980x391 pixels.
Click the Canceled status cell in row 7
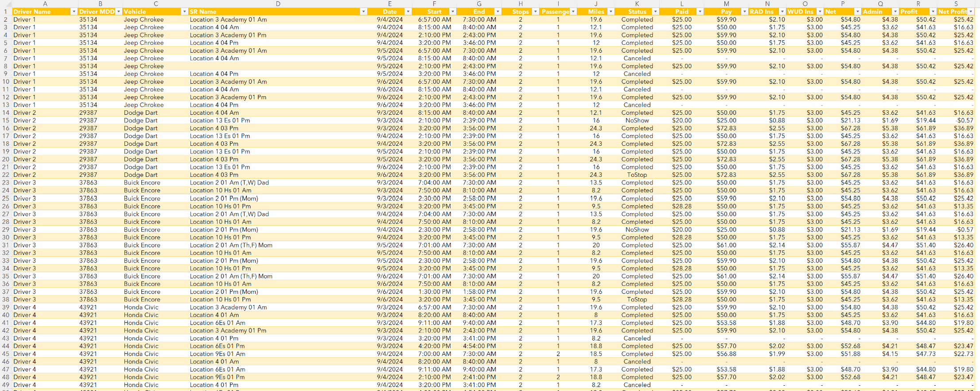637,59
